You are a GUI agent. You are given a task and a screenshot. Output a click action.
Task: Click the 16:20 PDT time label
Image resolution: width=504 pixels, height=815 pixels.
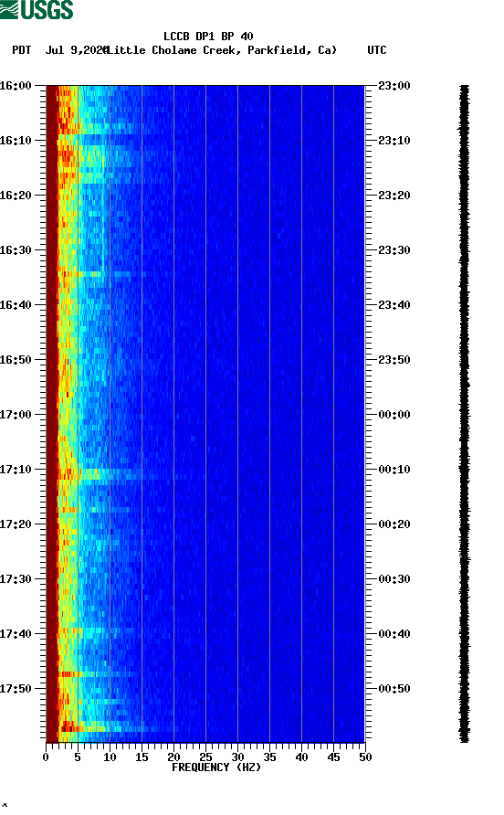pyautogui.click(x=16, y=195)
